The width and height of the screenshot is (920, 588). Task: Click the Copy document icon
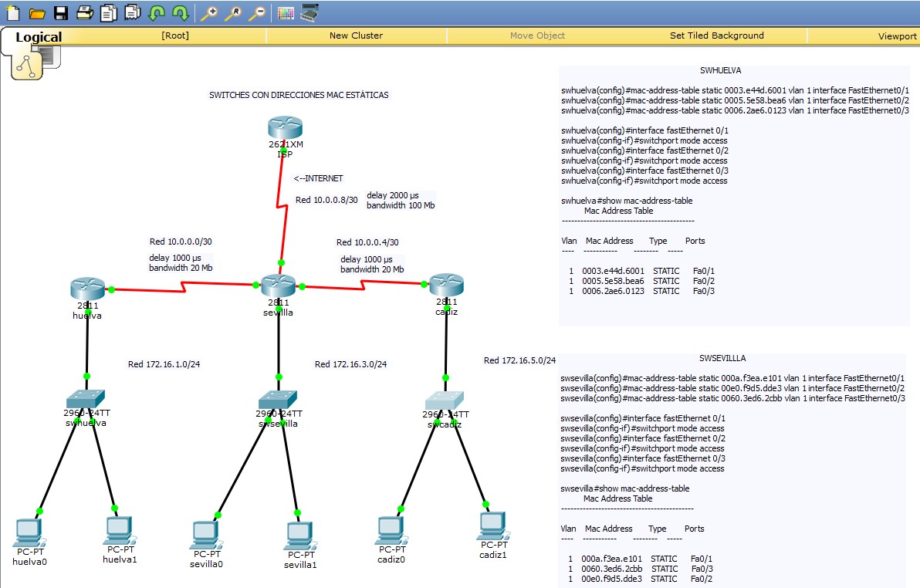[108, 12]
